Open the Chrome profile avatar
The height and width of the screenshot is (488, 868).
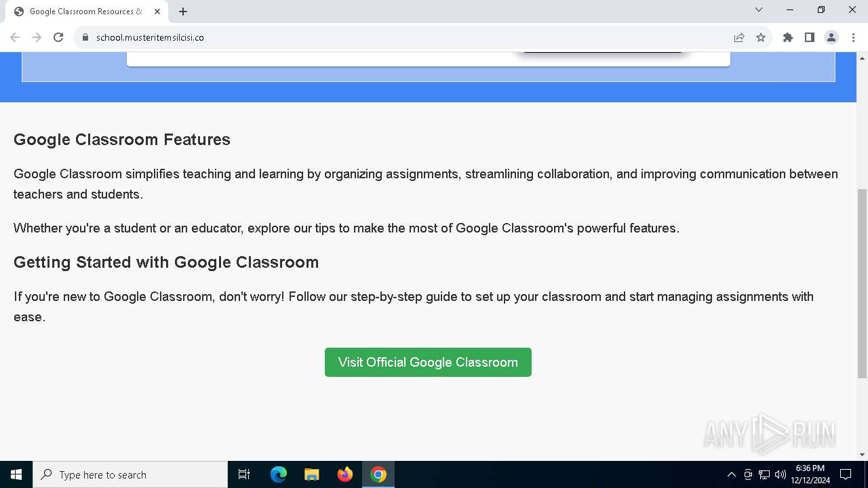pos(831,37)
